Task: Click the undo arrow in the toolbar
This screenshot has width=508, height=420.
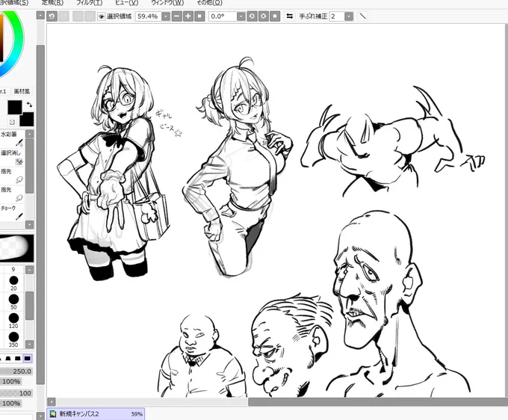Action: coord(52,16)
